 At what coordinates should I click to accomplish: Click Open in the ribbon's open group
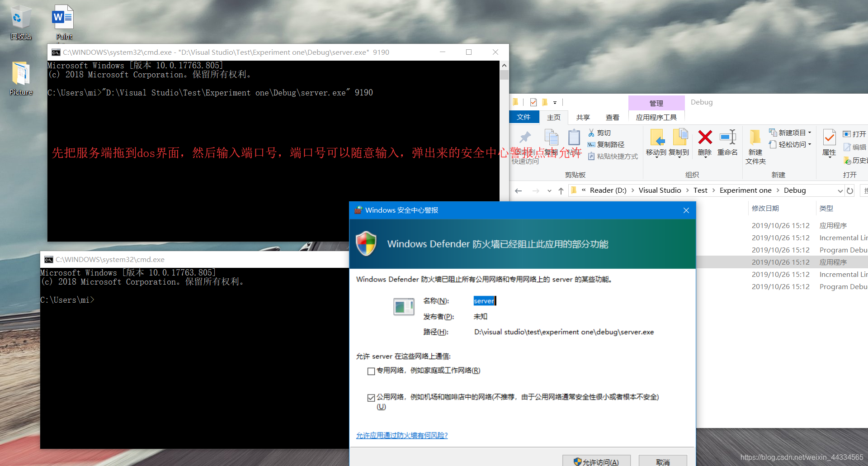click(x=854, y=134)
